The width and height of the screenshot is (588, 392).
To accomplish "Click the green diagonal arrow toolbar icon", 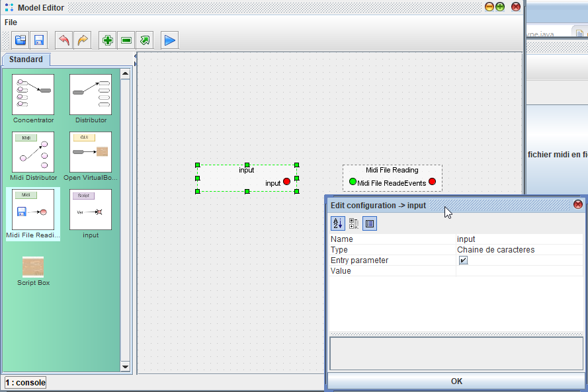I will click(x=145, y=40).
